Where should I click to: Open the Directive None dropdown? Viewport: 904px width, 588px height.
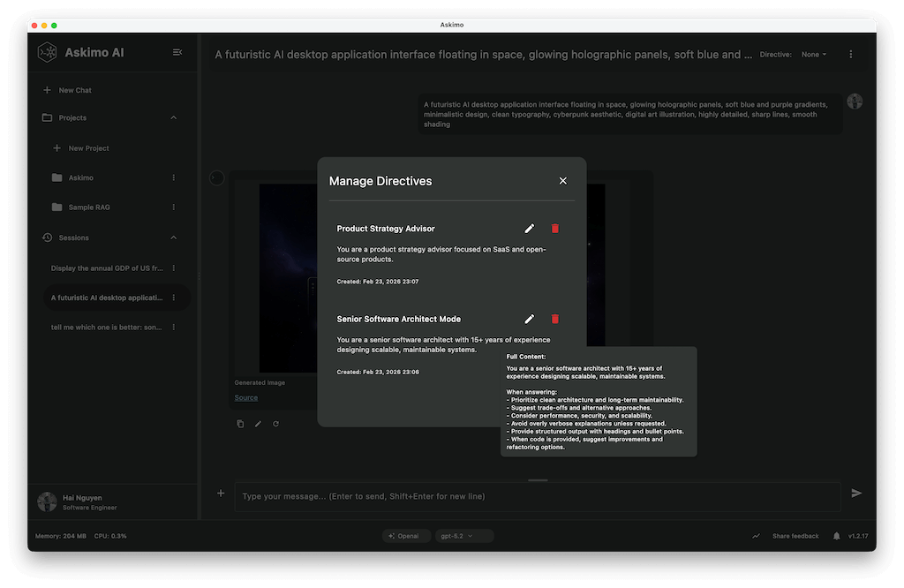tap(813, 54)
